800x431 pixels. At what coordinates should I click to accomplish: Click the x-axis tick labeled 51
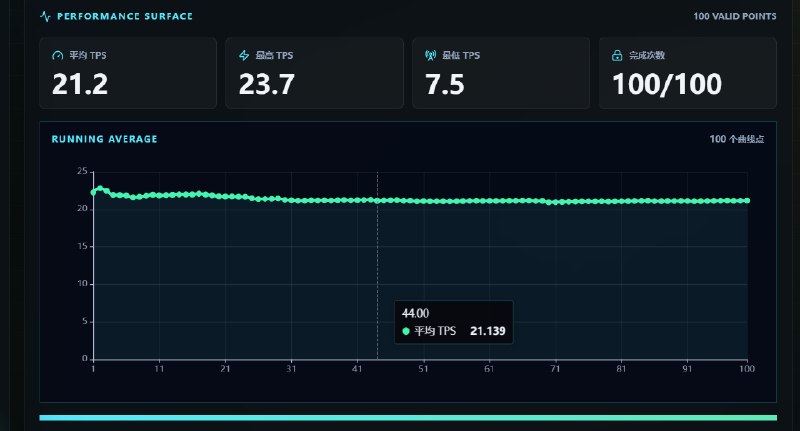pos(423,369)
